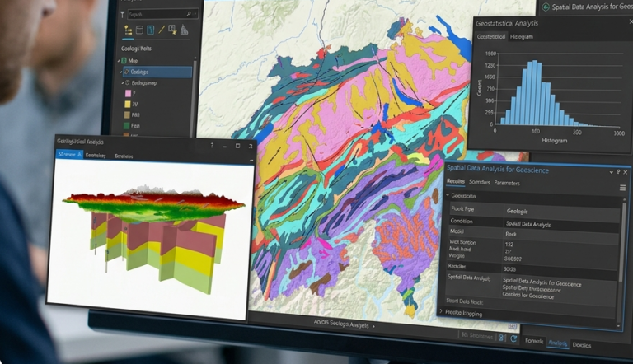
Task: Close the Geostatistical Analysis panel
Action: tap(631, 22)
